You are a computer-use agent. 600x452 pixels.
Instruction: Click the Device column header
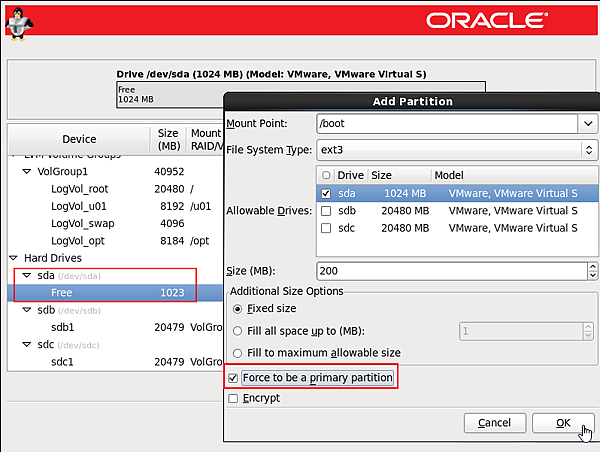click(79, 139)
